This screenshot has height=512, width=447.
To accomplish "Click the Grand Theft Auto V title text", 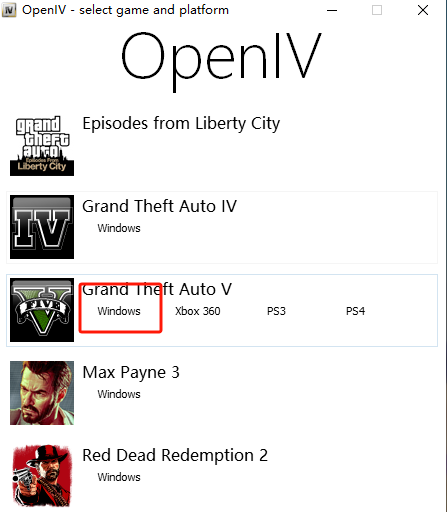I will point(157,289).
